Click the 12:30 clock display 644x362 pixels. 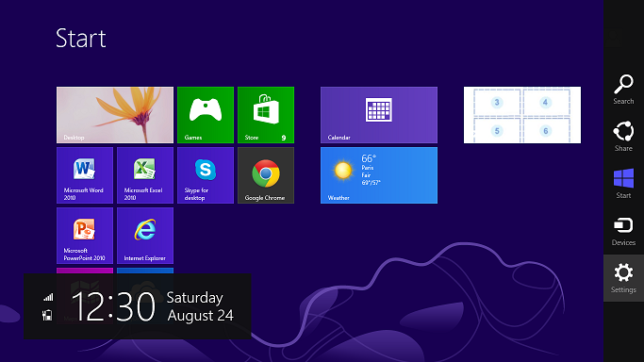pos(113,306)
